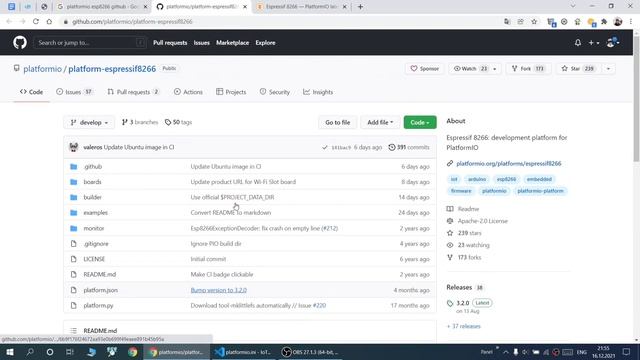Go to Pull requests in header
The width and height of the screenshot is (640, 360).
(170, 42)
